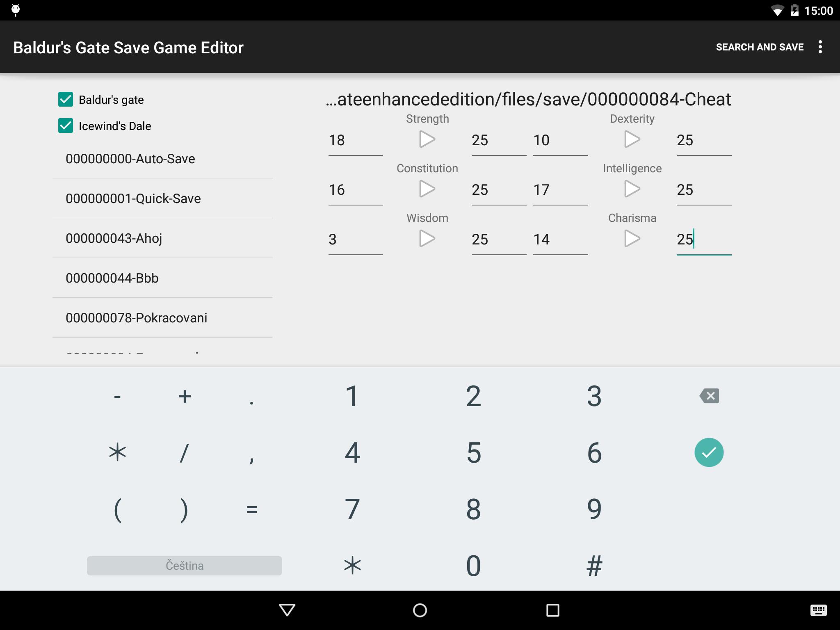The width and height of the screenshot is (840, 630).
Task: Tap the asterisk key beside 0
Action: click(x=352, y=566)
